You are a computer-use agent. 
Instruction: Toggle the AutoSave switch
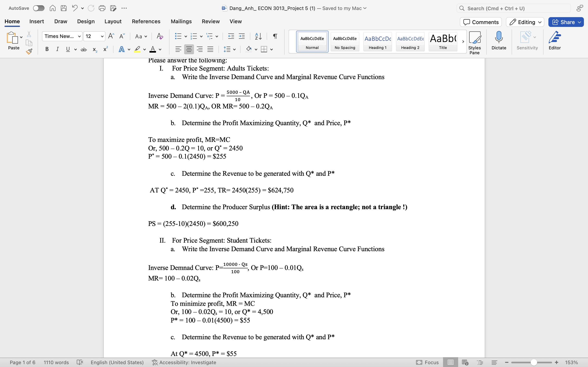pos(39,8)
